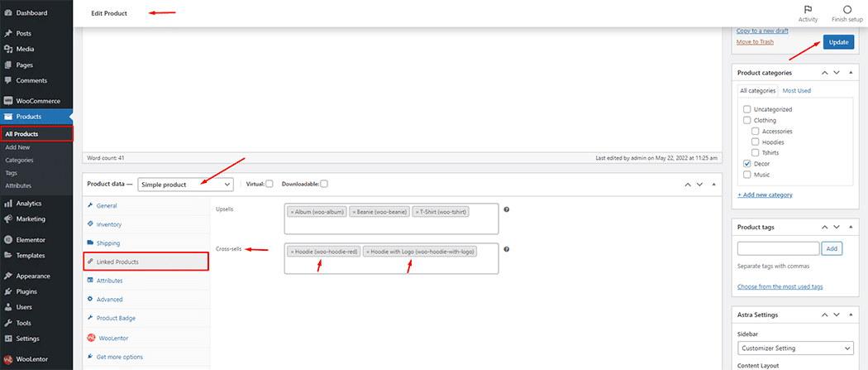Viewport: 868px width, 370px height.
Task: Uncheck the Decor category
Action: [x=746, y=164]
